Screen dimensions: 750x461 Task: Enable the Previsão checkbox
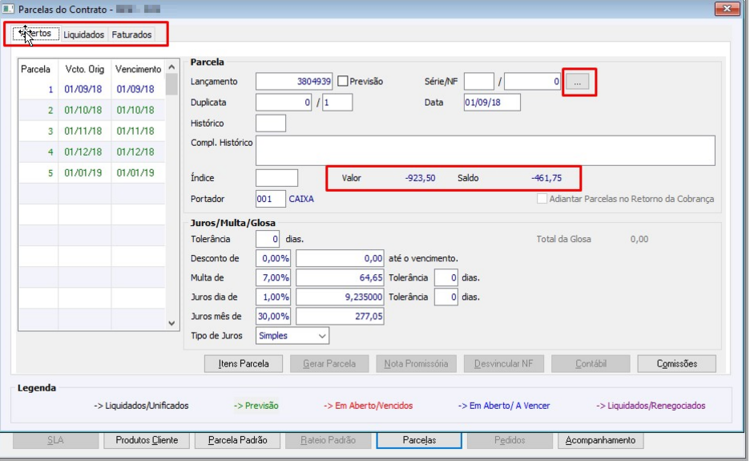[342, 81]
